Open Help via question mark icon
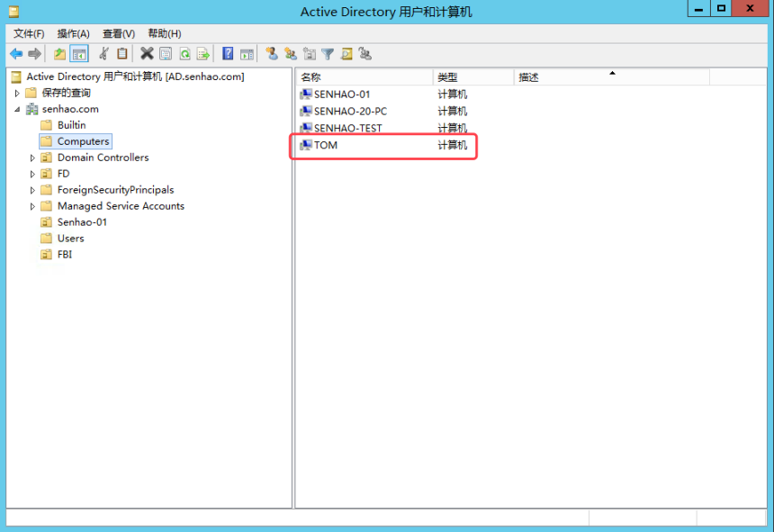This screenshot has width=774, height=532. click(228, 53)
